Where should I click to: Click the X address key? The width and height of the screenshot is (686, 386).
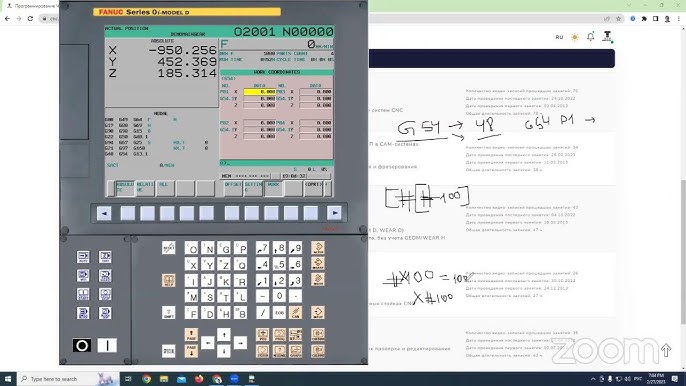(191, 264)
